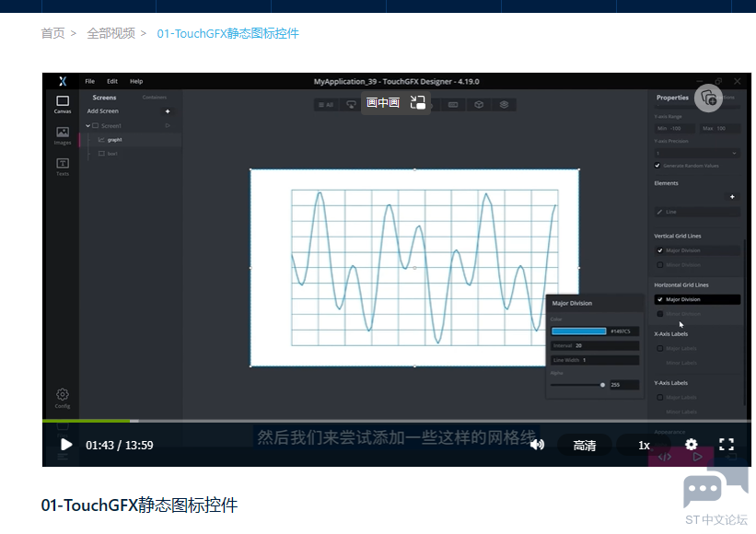
Task: Click the Alpha 255 value field
Action: coord(624,385)
